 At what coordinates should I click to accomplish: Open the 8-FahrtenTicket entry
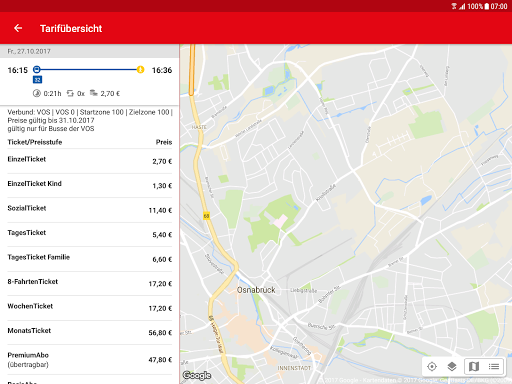click(90, 284)
